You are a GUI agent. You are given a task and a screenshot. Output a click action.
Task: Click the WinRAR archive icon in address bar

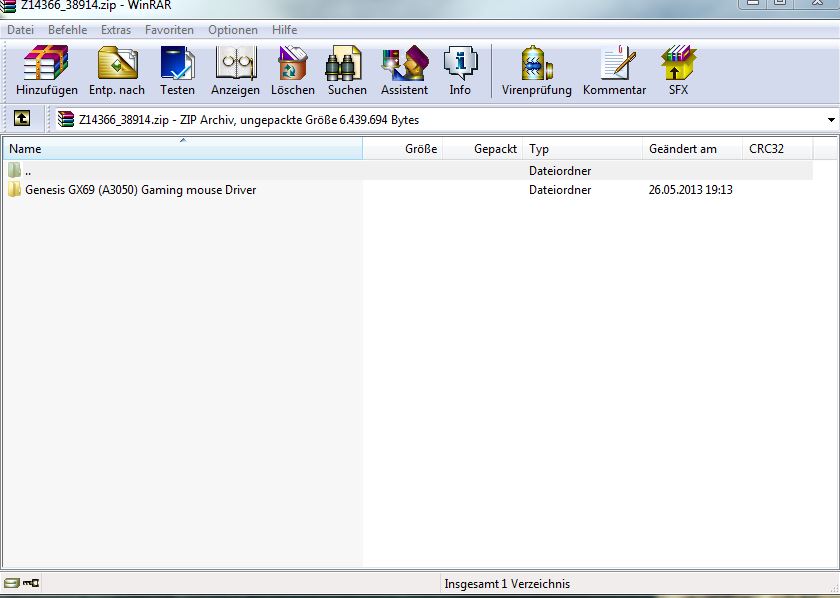(66, 119)
